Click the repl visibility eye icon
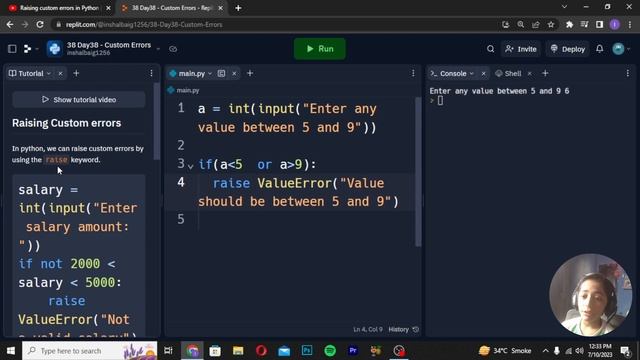Image resolution: width=640 pixels, height=360 pixels. (173, 49)
